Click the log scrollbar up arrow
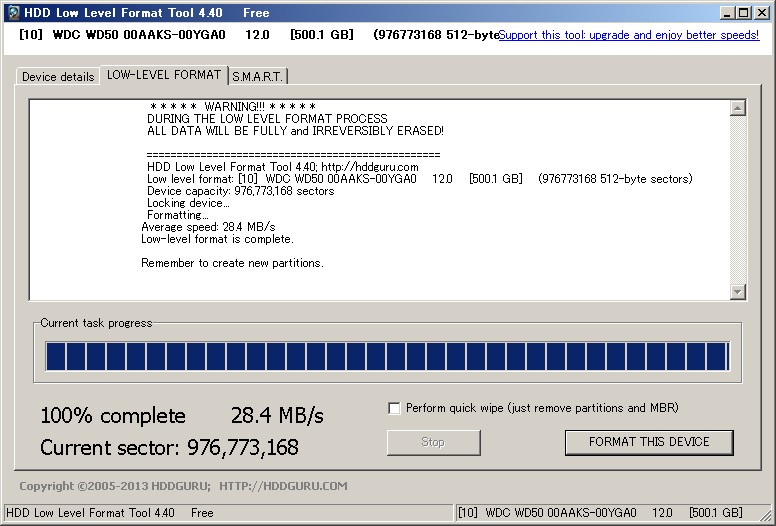The image size is (776, 526). click(x=737, y=108)
